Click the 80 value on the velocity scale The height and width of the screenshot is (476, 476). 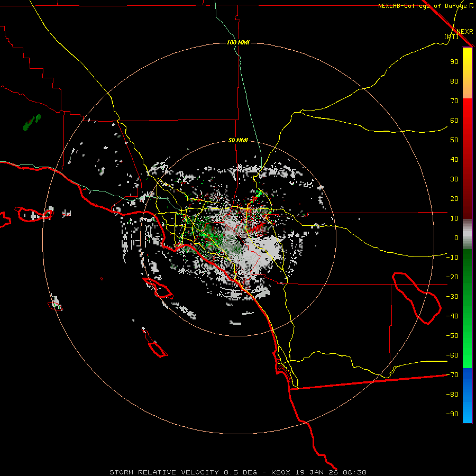tap(454, 81)
